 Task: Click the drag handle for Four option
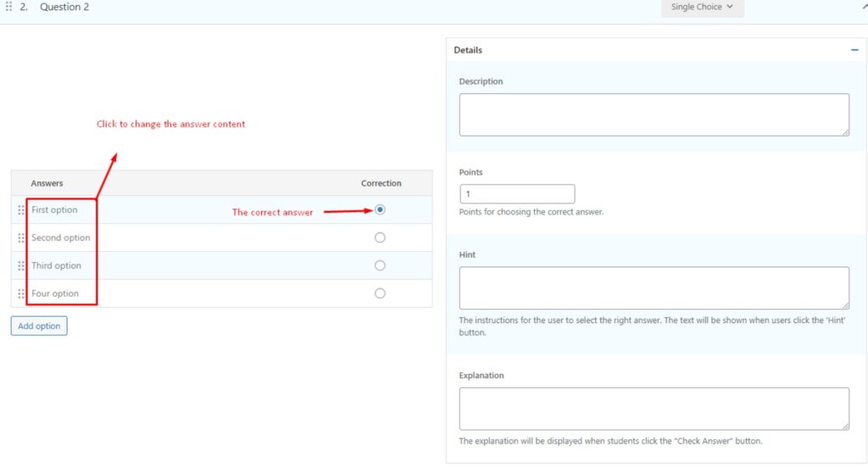click(x=21, y=294)
